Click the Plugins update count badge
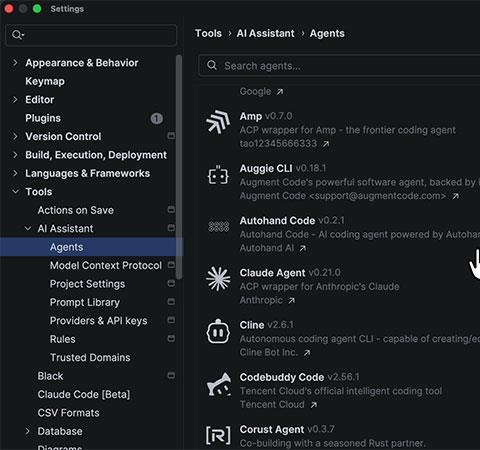 coord(157,118)
